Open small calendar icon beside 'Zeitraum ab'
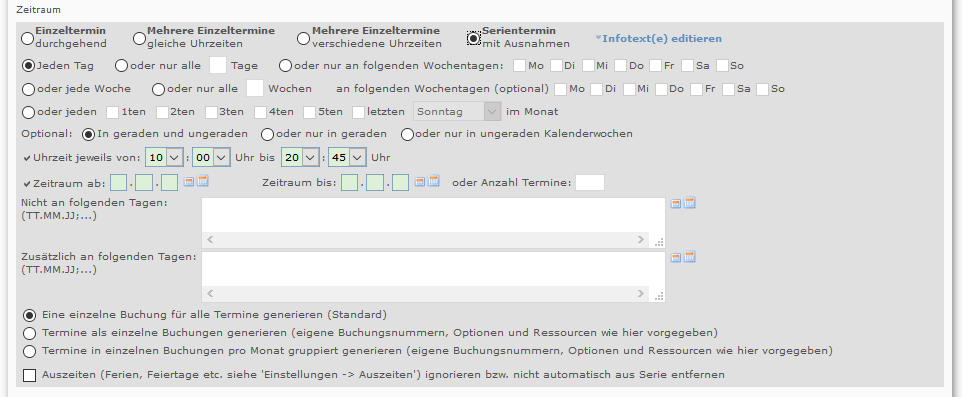 (189, 182)
